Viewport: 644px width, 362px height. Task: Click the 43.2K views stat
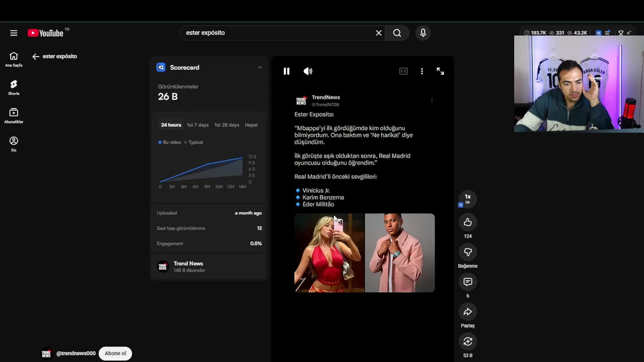[x=577, y=33]
